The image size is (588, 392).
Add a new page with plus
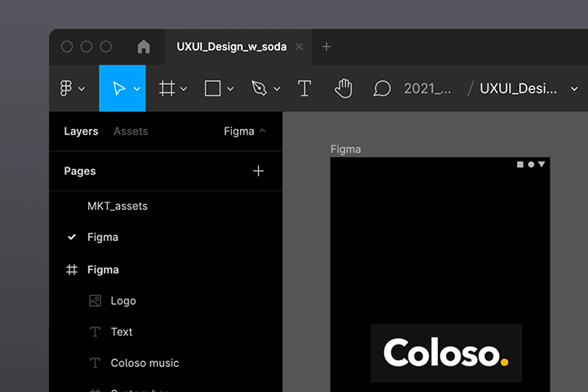click(258, 171)
